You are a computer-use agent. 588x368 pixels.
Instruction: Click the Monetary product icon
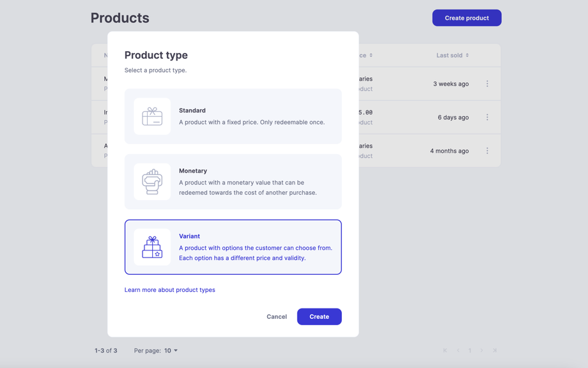point(152,181)
